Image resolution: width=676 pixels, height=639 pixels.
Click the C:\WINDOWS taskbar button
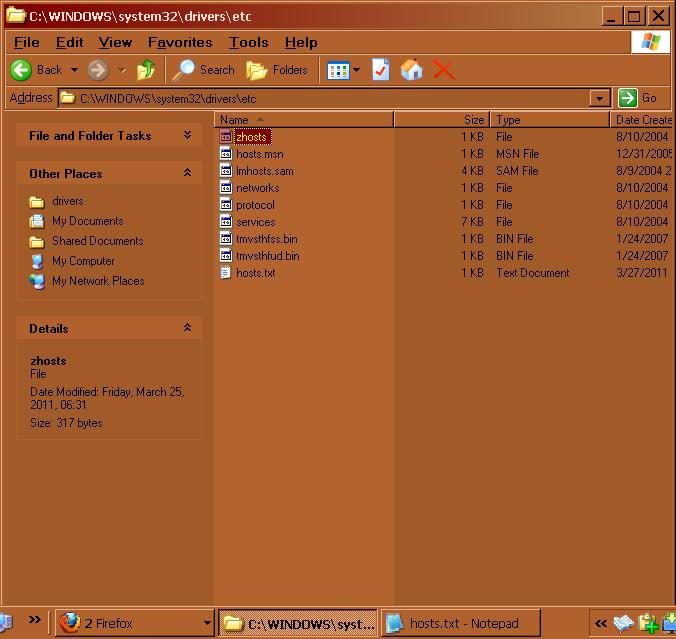[x=298, y=623]
